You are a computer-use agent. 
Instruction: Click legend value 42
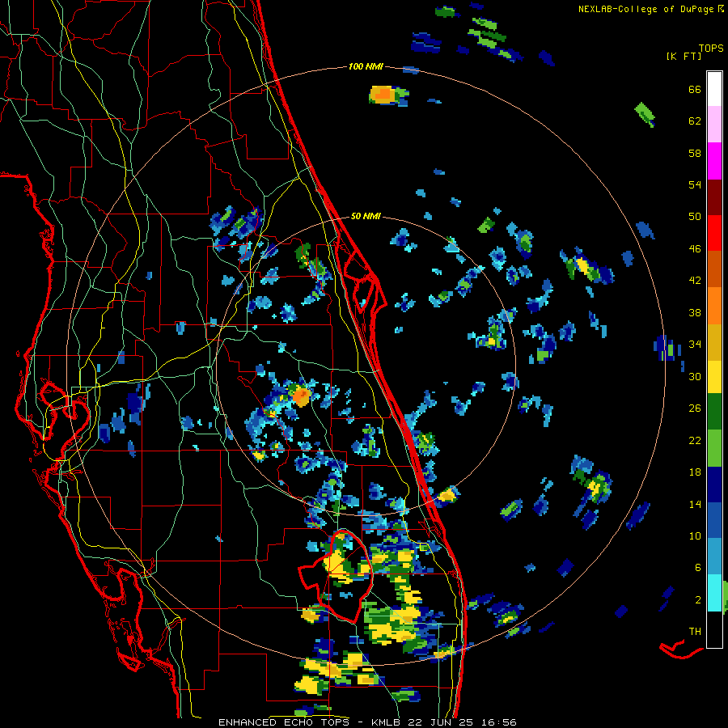point(695,281)
